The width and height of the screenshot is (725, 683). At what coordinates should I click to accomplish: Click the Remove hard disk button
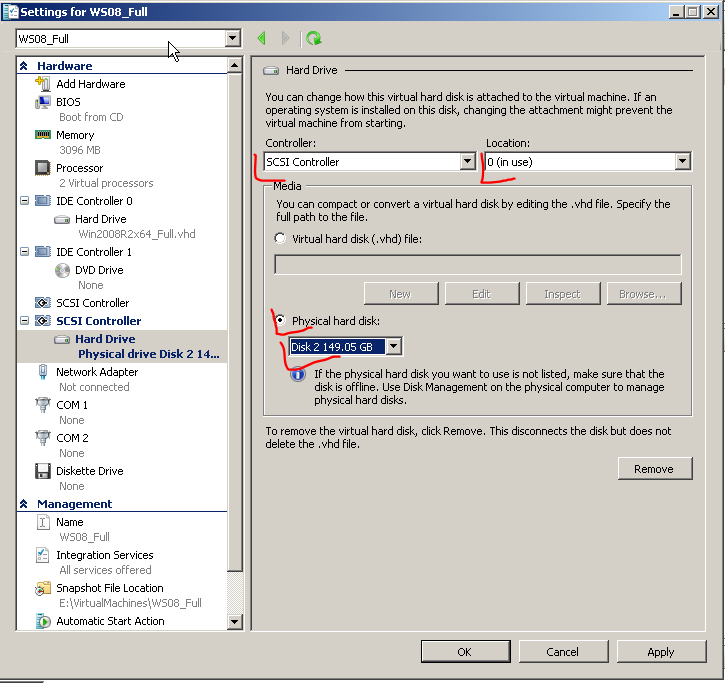coord(654,468)
